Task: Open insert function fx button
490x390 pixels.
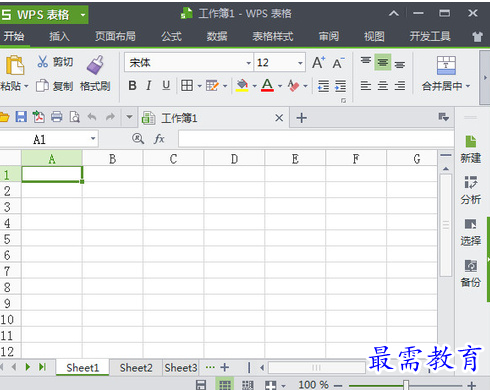Action: point(159,139)
